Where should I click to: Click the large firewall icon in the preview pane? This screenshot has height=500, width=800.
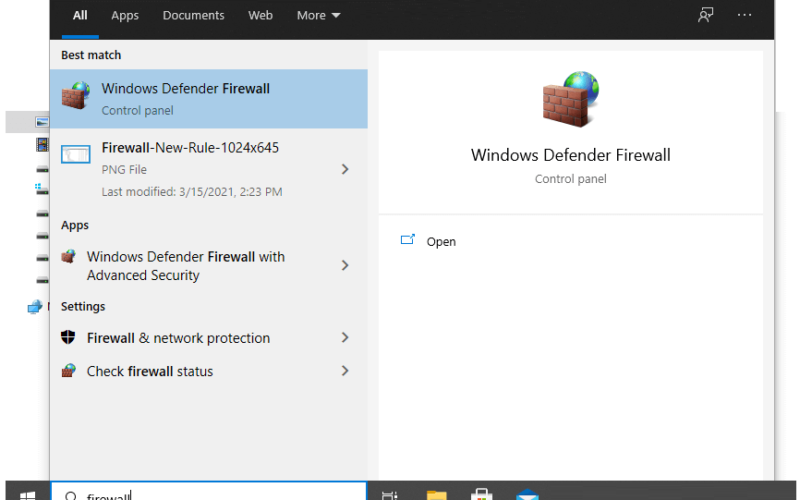(x=570, y=99)
